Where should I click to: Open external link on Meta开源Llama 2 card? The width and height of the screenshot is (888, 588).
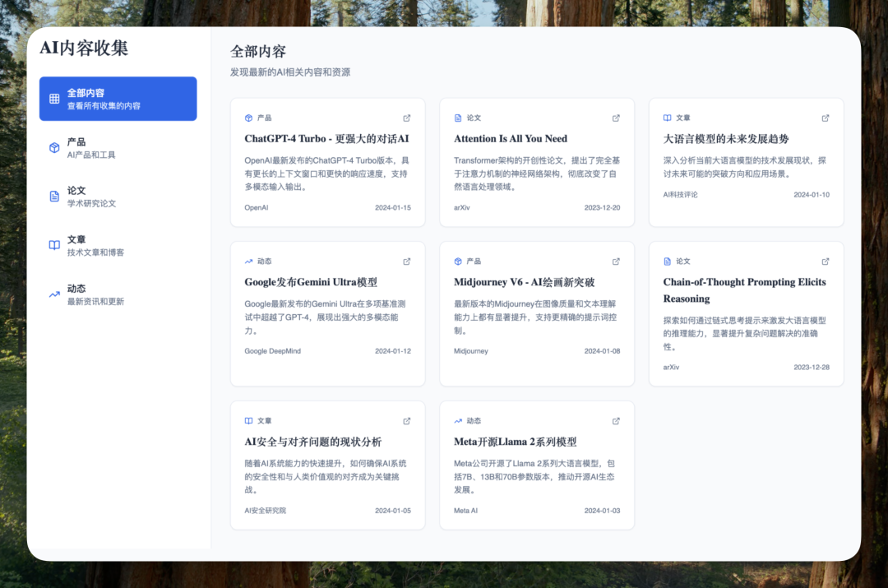(616, 421)
